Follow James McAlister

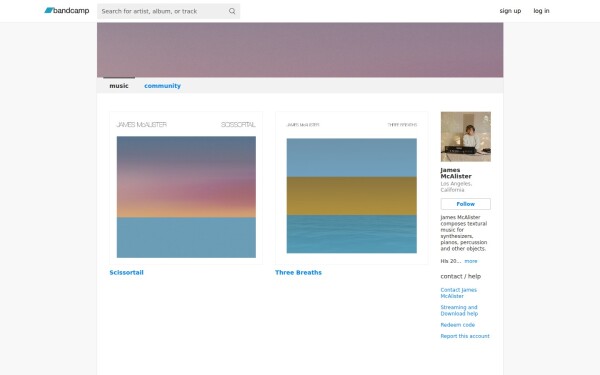465,204
